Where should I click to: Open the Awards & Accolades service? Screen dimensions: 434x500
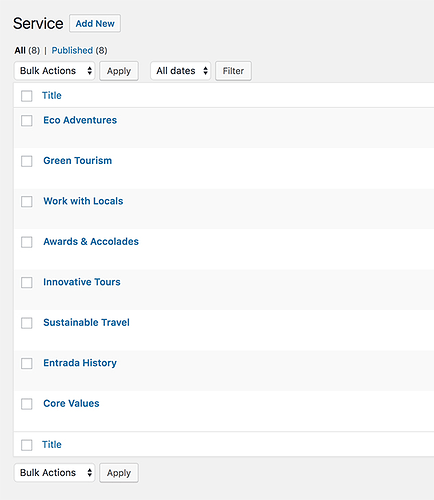(91, 241)
